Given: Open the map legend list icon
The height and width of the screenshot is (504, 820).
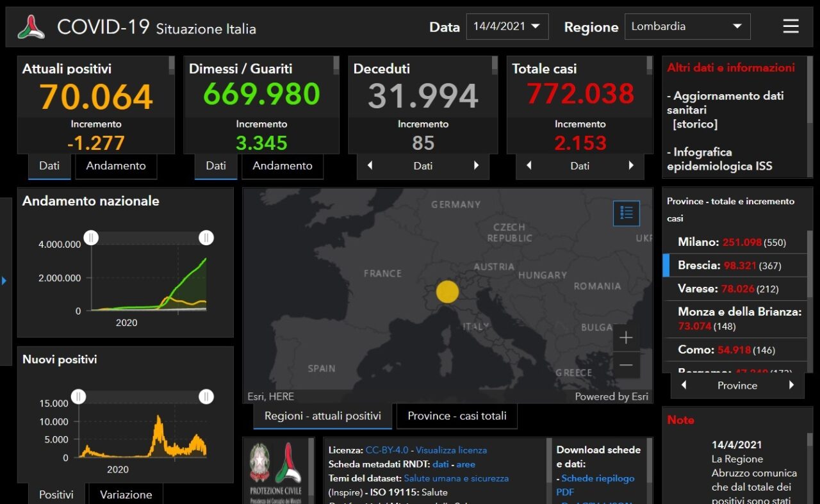Looking at the screenshot, I should (x=626, y=213).
